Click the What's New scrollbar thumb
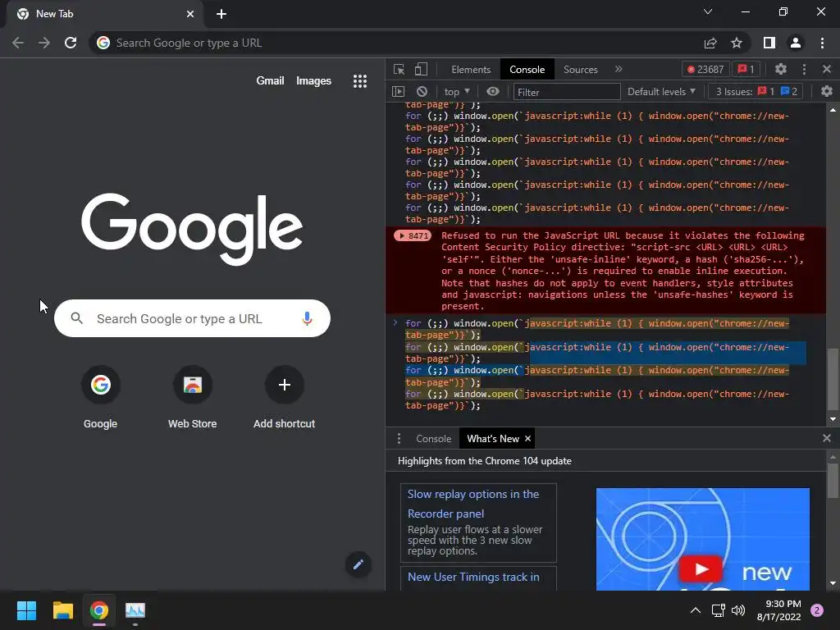The height and width of the screenshot is (630, 840). pyautogui.click(x=833, y=481)
